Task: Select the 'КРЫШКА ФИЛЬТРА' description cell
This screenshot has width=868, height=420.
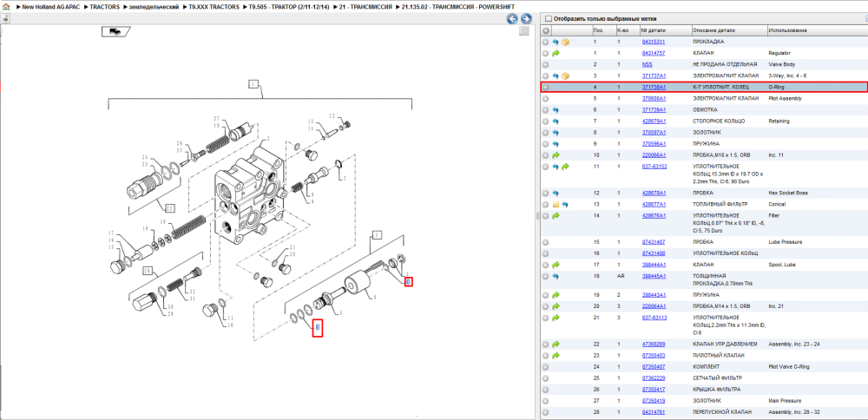Action: pos(716,390)
